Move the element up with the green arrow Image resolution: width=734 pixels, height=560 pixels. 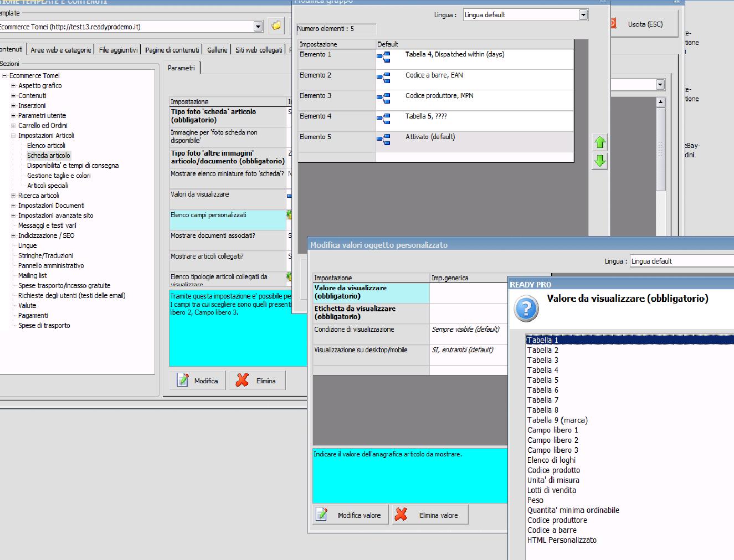click(599, 142)
